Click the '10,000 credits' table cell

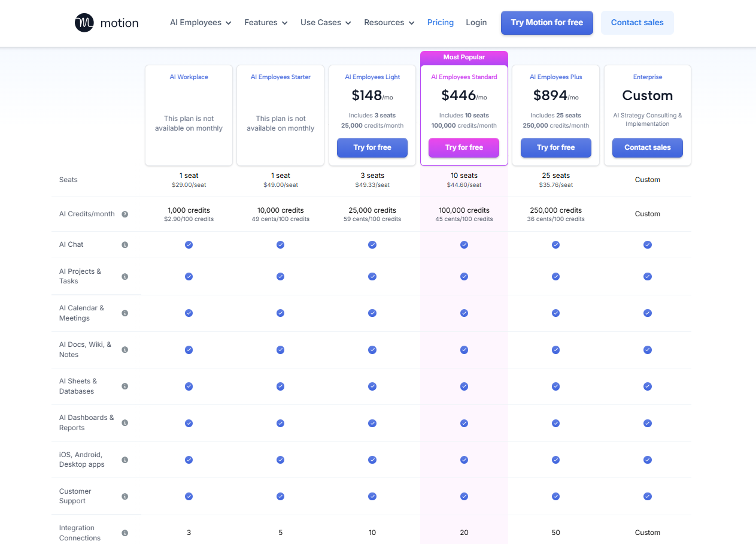(x=280, y=210)
